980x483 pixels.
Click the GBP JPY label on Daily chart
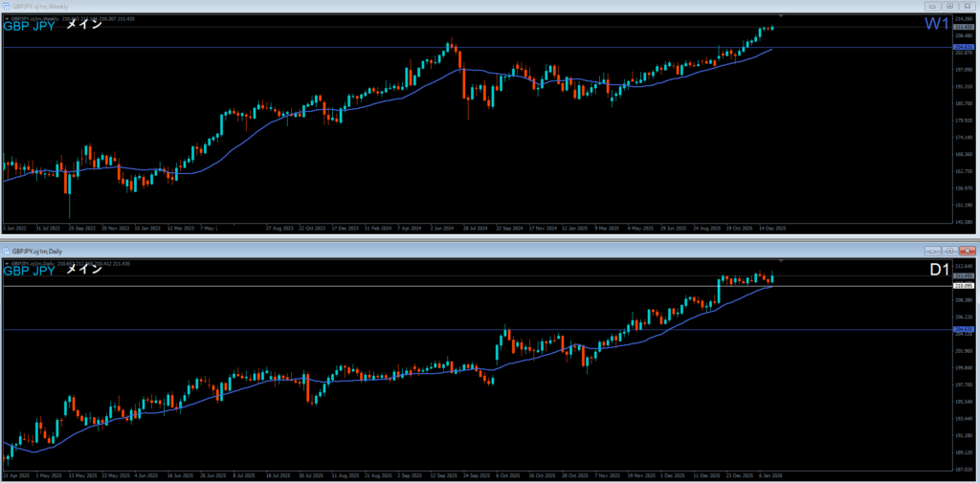(30, 271)
